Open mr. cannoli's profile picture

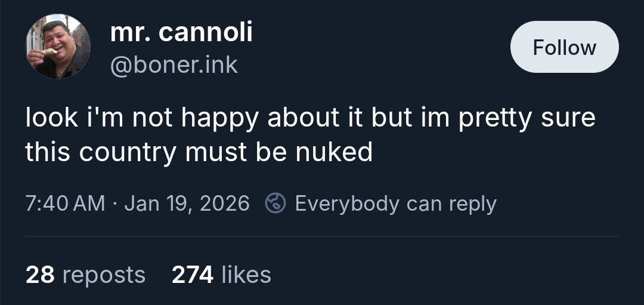[58, 47]
